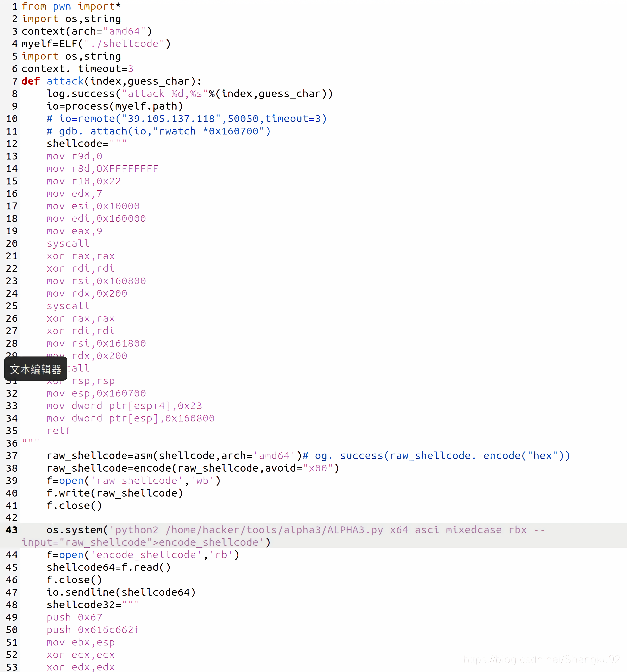Click 'f.write(raw_shellcode)' on line 40
The width and height of the screenshot is (627, 672).
point(115,493)
